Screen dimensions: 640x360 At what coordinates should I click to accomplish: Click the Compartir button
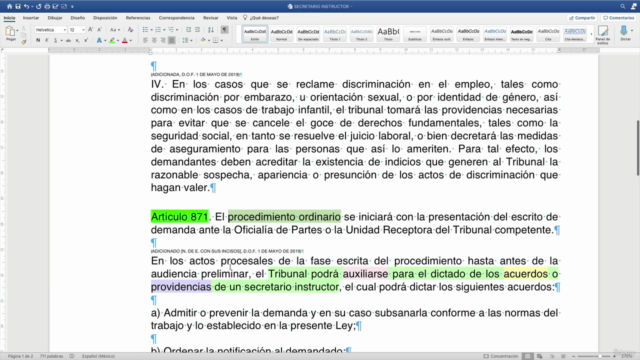click(582, 18)
